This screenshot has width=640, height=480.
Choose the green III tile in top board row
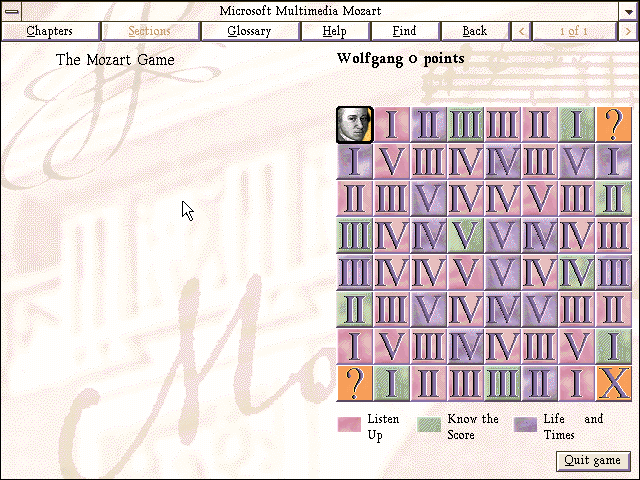pyautogui.click(x=465, y=125)
